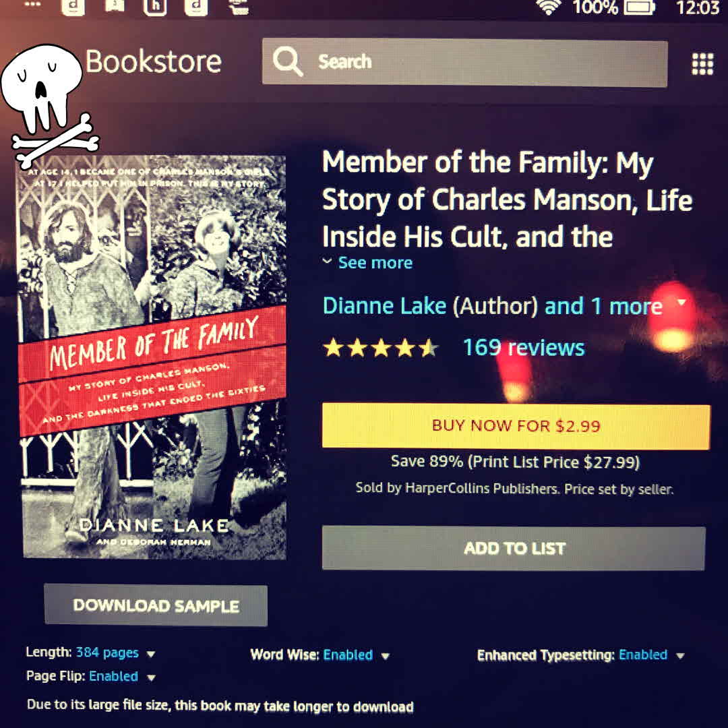Tap the battery indicator icon

(x=639, y=7)
